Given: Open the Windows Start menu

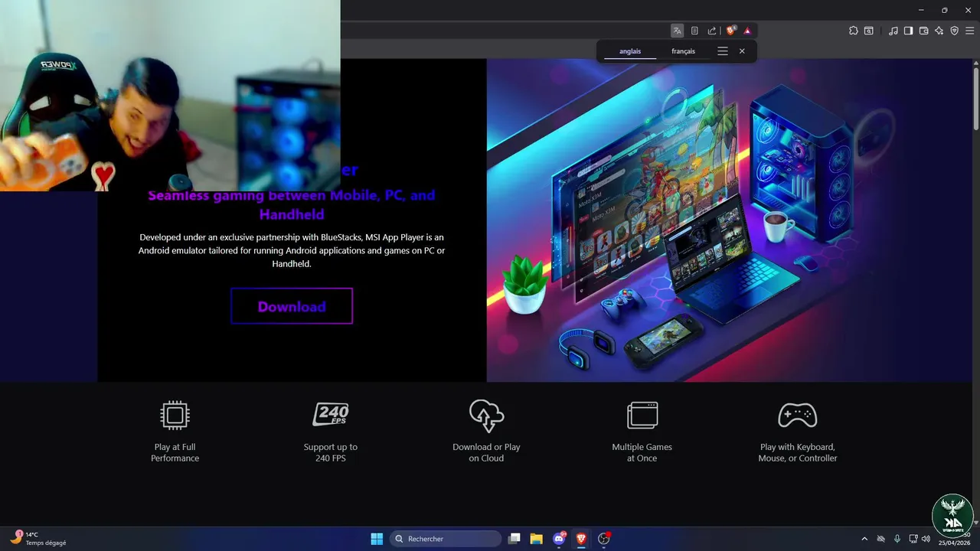Looking at the screenshot, I should (x=377, y=539).
